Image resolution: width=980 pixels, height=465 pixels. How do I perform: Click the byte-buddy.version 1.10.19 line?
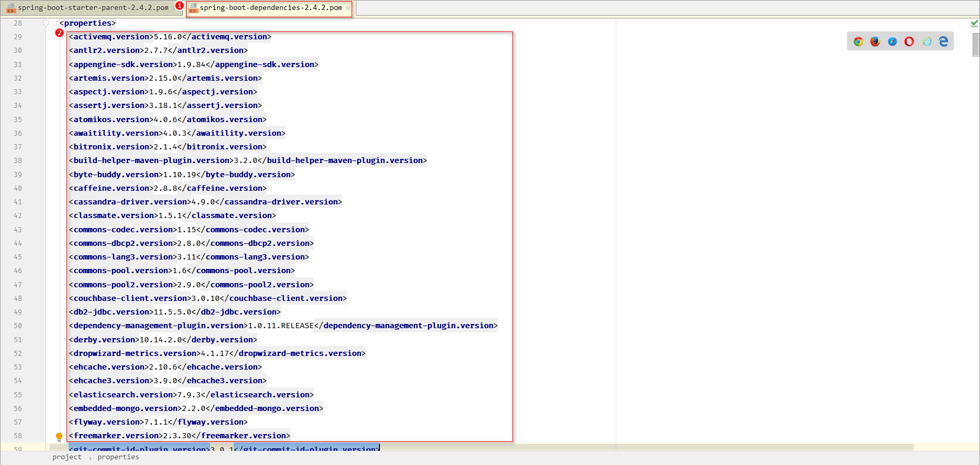coord(182,175)
